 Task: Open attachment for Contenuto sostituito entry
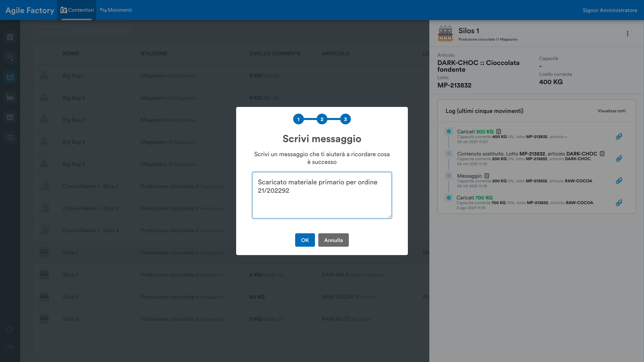click(x=619, y=159)
